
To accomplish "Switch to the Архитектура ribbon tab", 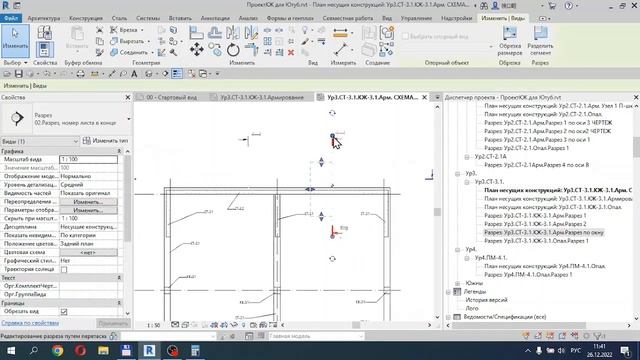I will pyautogui.click(x=44, y=18).
